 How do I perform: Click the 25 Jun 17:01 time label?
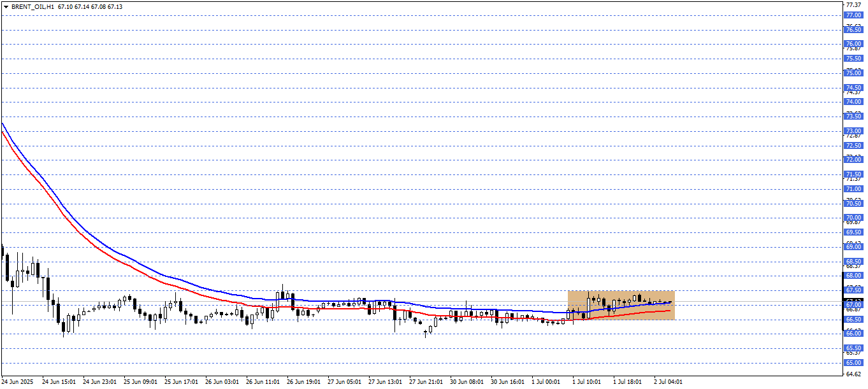182,382
